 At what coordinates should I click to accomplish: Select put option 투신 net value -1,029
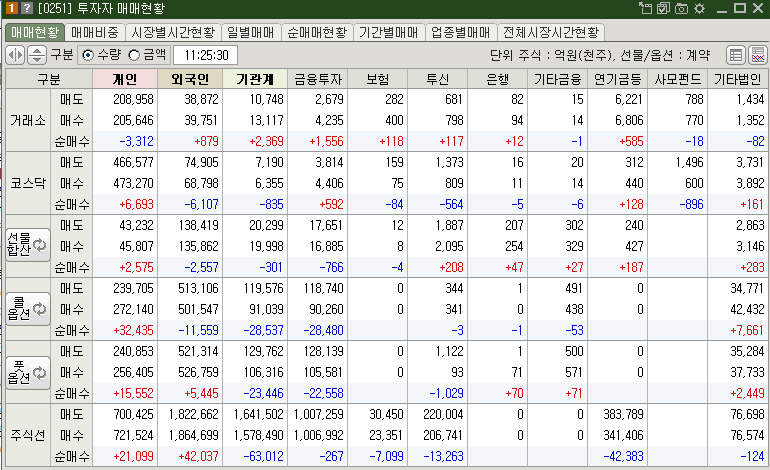point(446,393)
